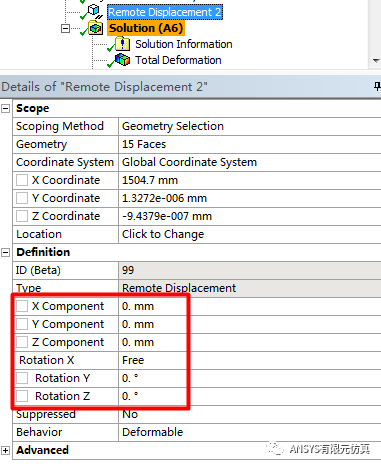Expand the Advanced section
The image size is (381, 466).
(5, 450)
